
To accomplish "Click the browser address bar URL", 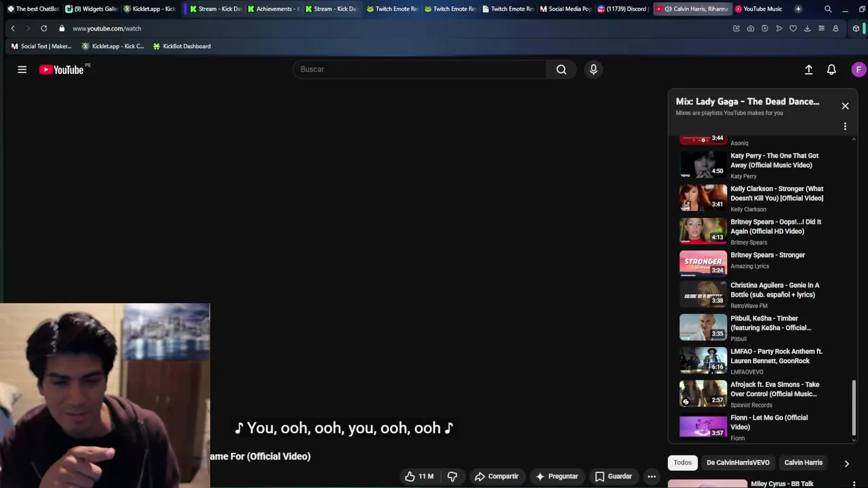I will point(107,28).
